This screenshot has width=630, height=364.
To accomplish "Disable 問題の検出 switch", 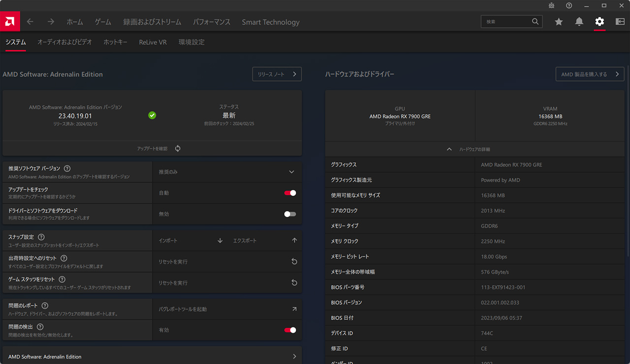I will point(290,330).
